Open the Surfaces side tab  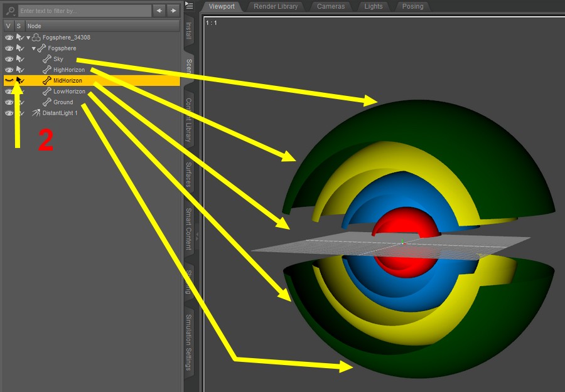[189, 174]
